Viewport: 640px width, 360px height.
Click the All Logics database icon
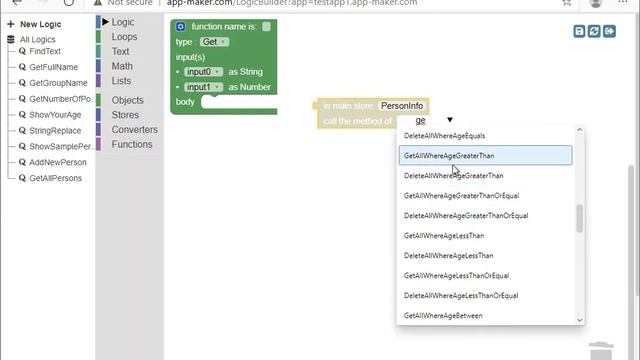click(11, 40)
